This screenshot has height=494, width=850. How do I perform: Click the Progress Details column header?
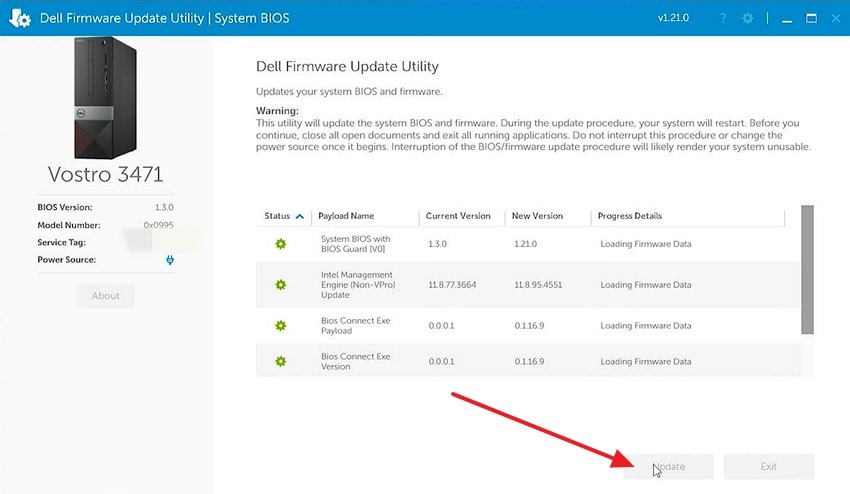(x=629, y=216)
